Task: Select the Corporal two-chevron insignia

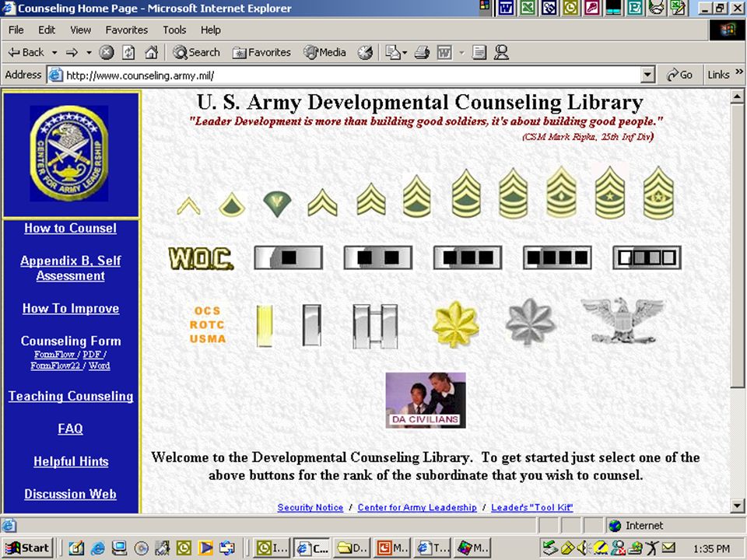Action: pos(322,202)
